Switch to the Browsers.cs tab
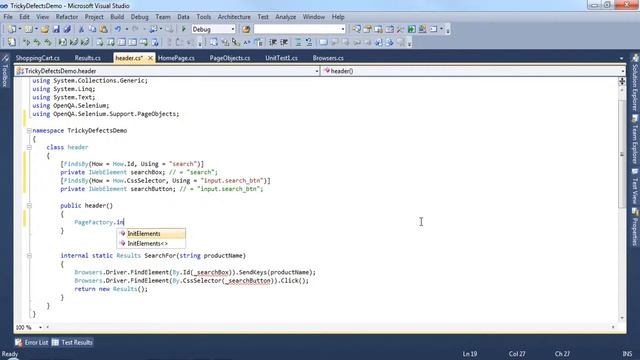Viewport: 640px width, 360px height. 328,58
